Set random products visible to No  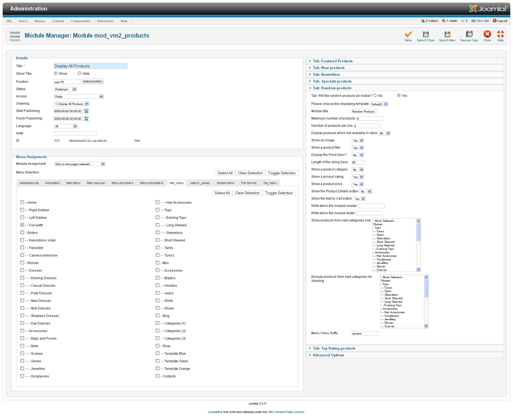(375, 95)
